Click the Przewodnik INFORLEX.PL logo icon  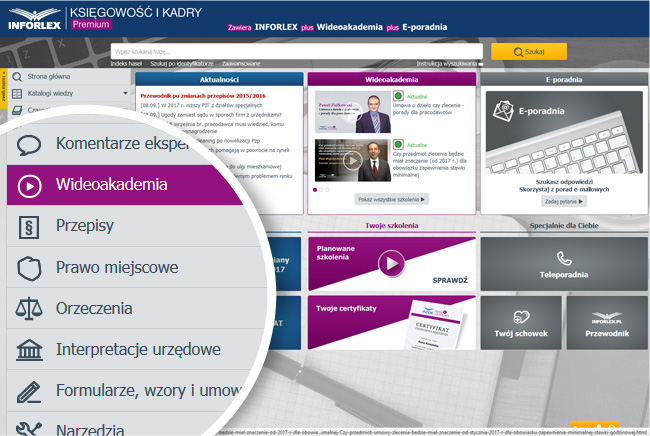(607, 318)
